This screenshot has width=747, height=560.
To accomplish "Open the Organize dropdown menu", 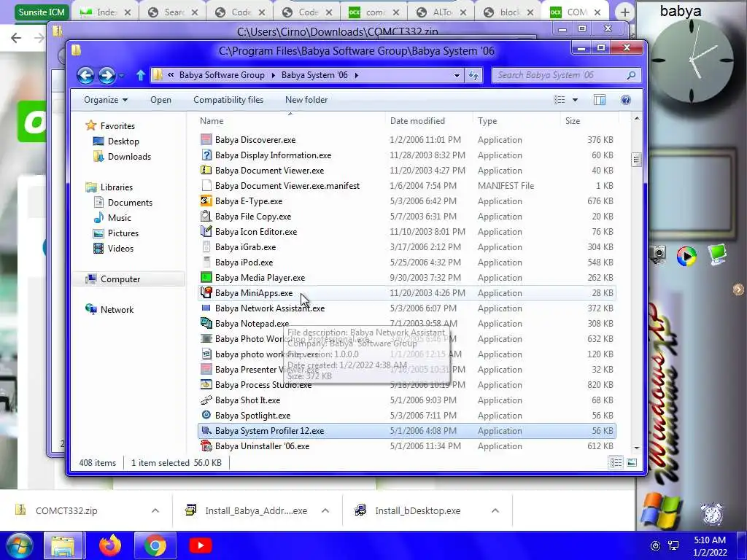I will tap(106, 99).
